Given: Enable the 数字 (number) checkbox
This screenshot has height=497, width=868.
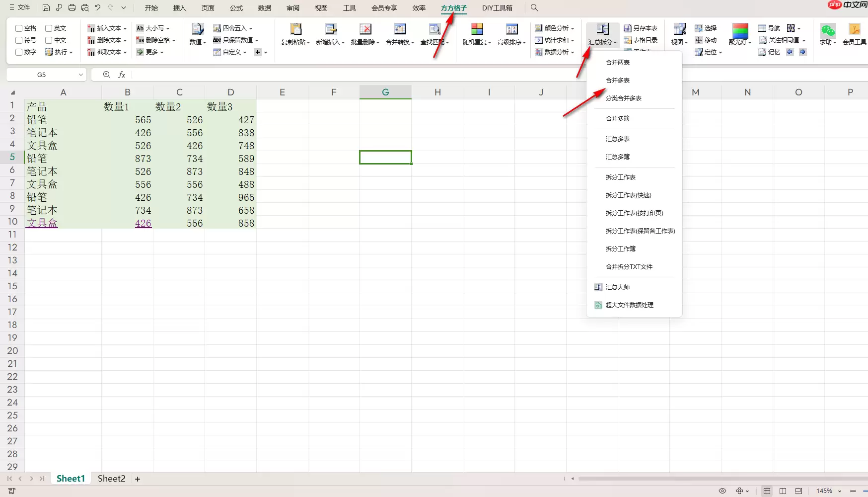Looking at the screenshot, I should coord(20,52).
